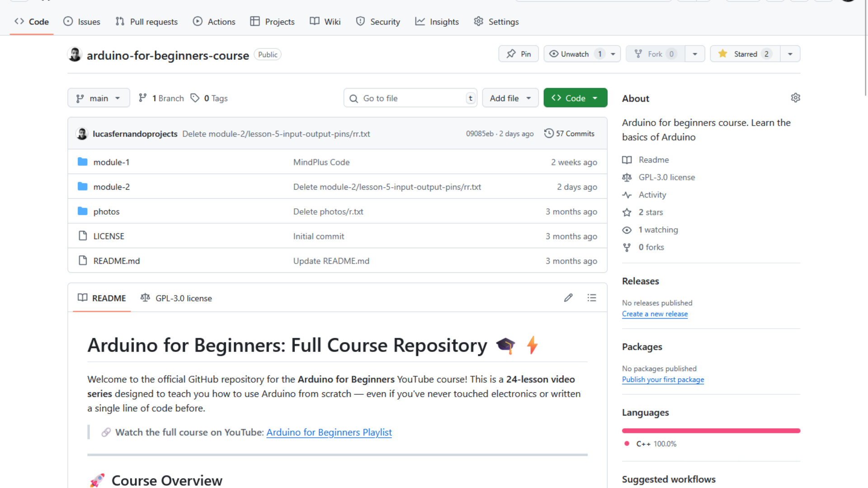Toggle the Starred button
The image size is (868, 488).
745,54
